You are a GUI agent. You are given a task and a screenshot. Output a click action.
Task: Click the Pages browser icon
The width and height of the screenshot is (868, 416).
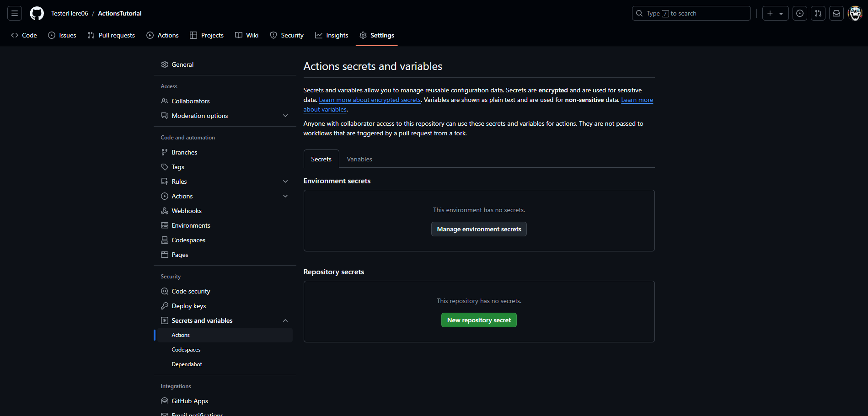click(x=165, y=255)
